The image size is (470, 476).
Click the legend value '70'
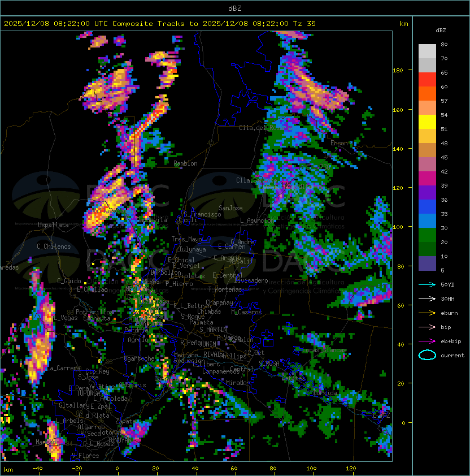tap(444, 59)
